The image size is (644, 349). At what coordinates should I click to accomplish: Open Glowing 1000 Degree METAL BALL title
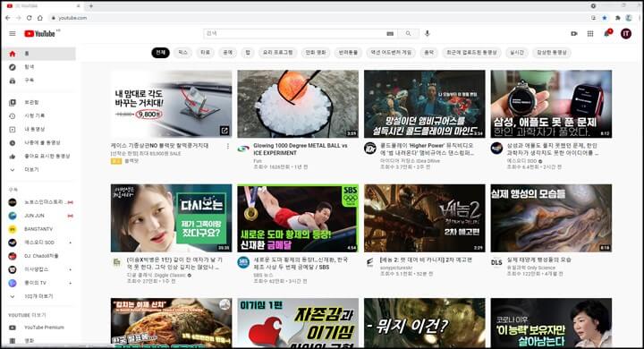(301, 149)
